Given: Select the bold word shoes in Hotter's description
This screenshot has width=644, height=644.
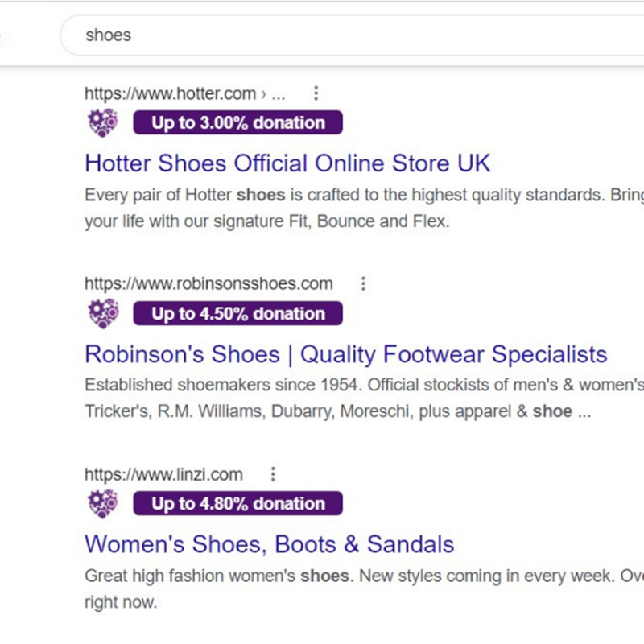Looking at the screenshot, I should click(x=261, y=195).
